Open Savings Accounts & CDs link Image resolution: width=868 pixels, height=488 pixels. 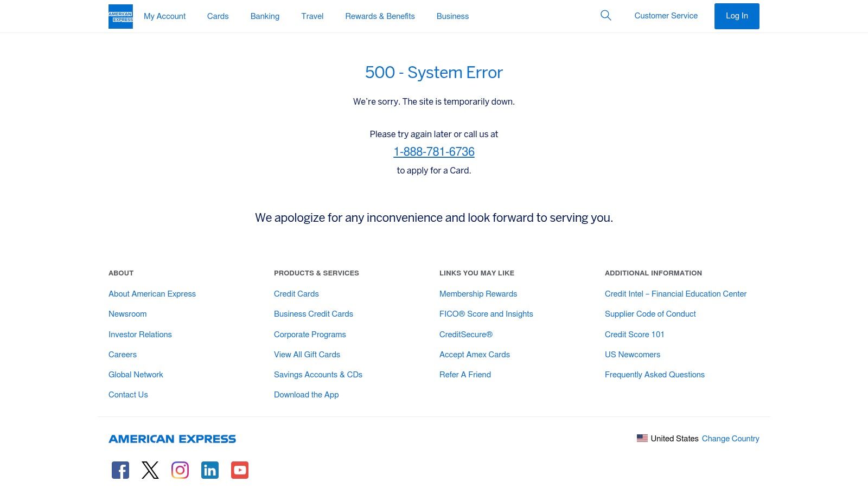pos(318,375)
